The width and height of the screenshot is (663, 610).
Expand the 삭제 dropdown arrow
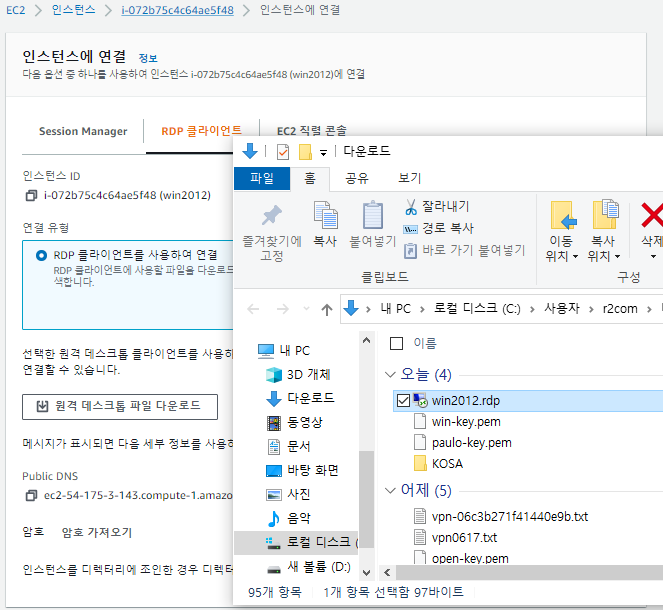(653, 257)
